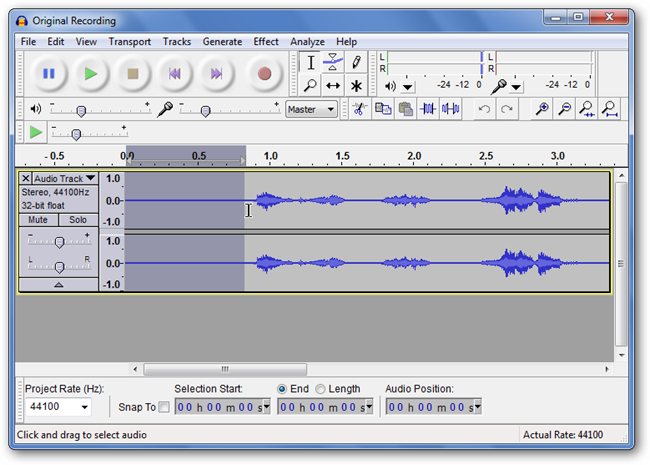
Task: Click the Zoom In magnifier icon
Action: [x=541, y=109]
